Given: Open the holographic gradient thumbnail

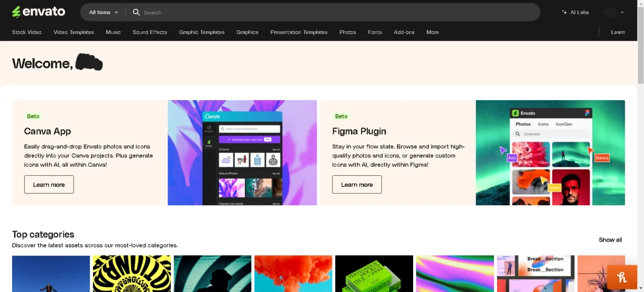Looking at the screenshot, I should click(455, 273).
